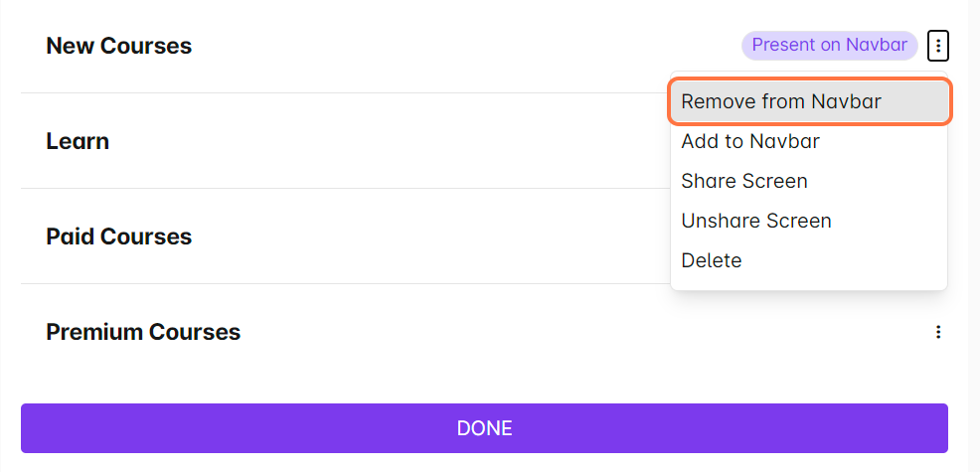The image size is (980, 472).
Task: Choose Remove from Navbar
Action: (x=781, y=101)
